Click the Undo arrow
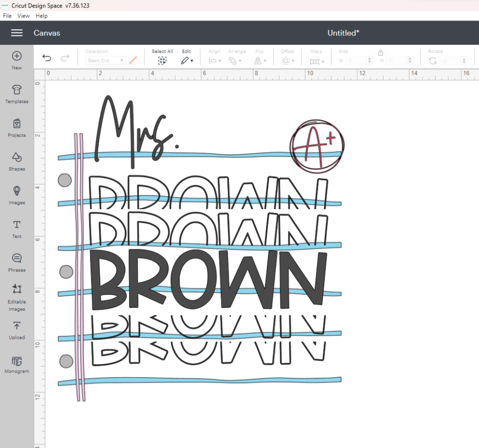The image size is (479, 448). coord(47,58)
